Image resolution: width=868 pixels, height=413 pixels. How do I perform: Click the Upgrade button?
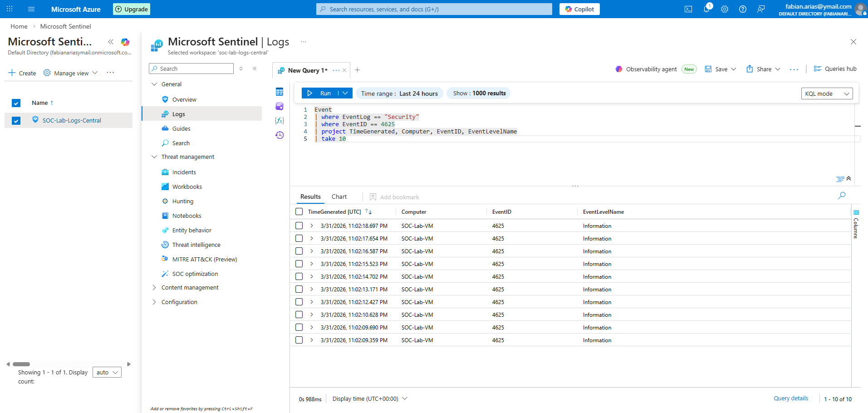[x=132, y=9]
